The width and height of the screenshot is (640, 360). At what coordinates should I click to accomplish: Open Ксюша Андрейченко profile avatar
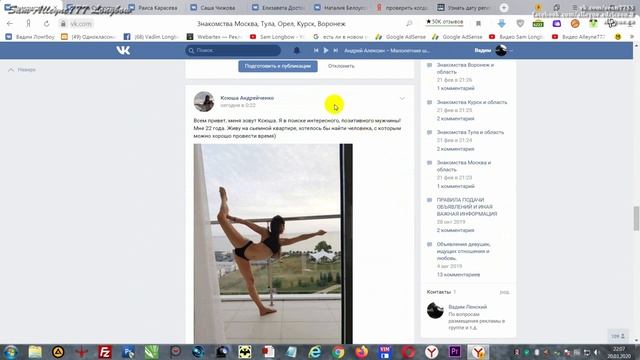(204, 102)
